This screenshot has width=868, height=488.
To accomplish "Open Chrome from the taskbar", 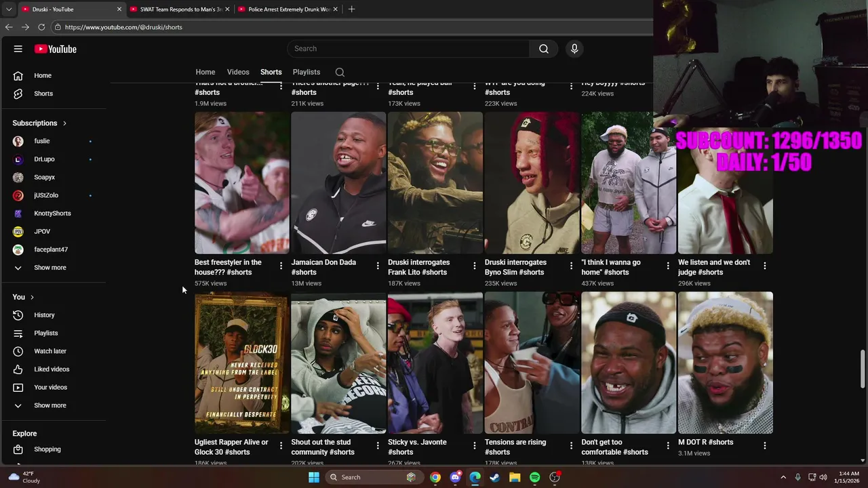I will click(435, 477).
